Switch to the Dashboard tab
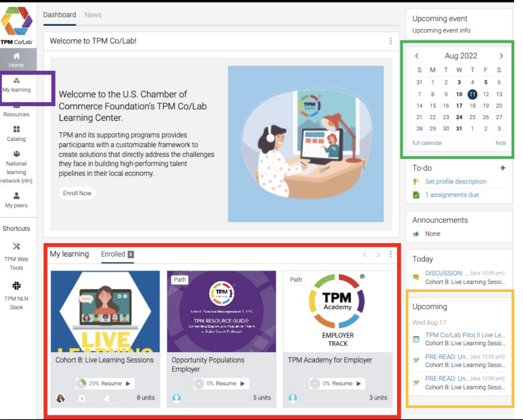This screenshot has height=420, width=523. 60,15
